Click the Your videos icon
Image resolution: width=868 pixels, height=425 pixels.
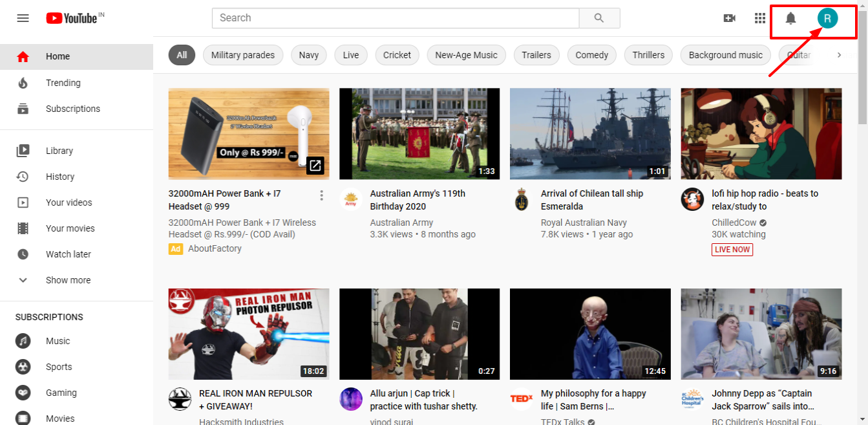(x=23, y=202)
